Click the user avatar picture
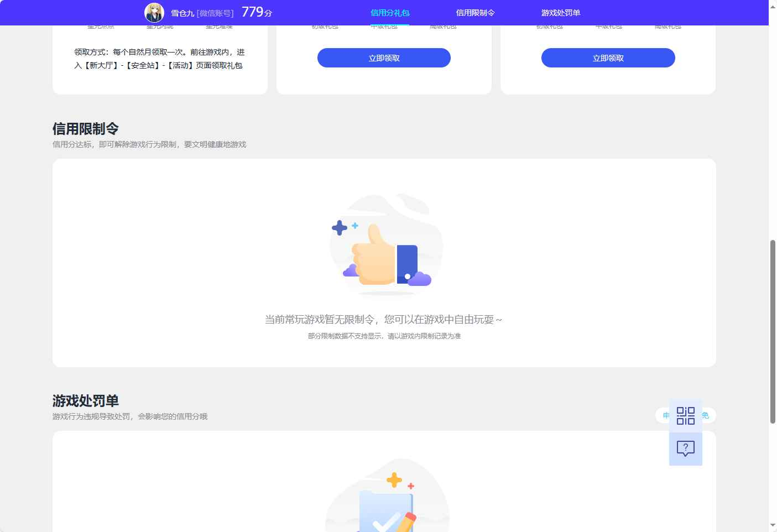This screenshot has height=532, width=777. (x=154, y=12)
